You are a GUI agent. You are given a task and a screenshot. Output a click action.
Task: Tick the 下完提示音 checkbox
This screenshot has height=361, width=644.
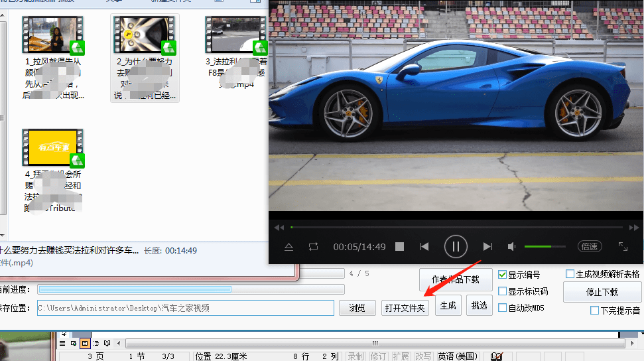click(x=594, y=311)
